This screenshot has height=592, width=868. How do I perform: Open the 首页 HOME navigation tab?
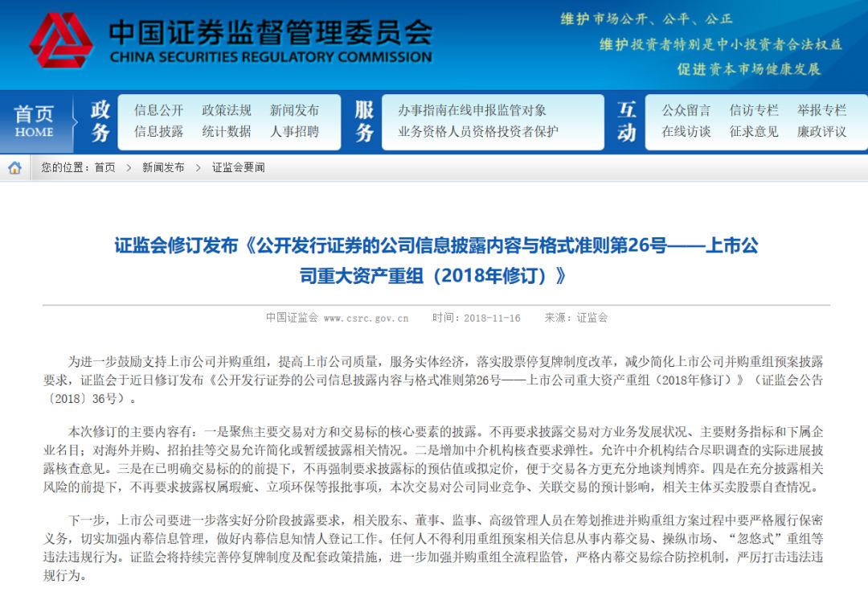(34, 121)
